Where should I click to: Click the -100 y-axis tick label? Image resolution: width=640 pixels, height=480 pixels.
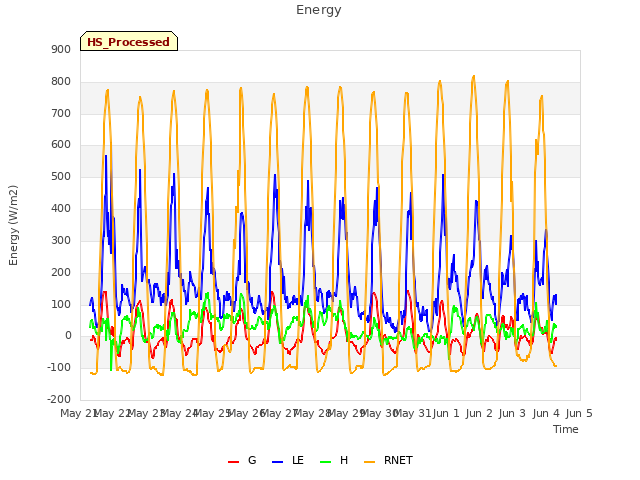pos(59,367)
